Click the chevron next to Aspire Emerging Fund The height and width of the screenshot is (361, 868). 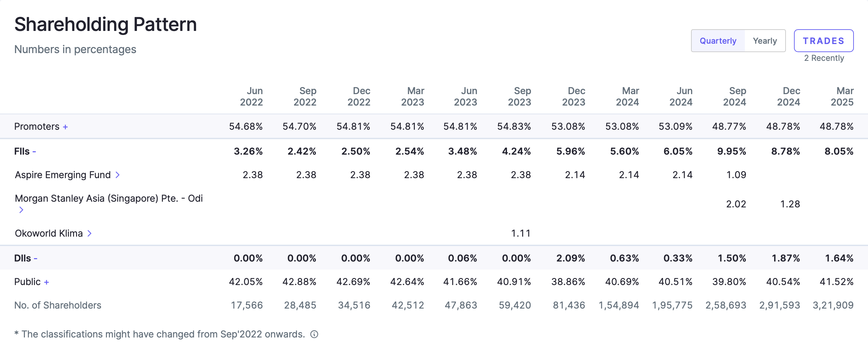(x=118, y=175)
